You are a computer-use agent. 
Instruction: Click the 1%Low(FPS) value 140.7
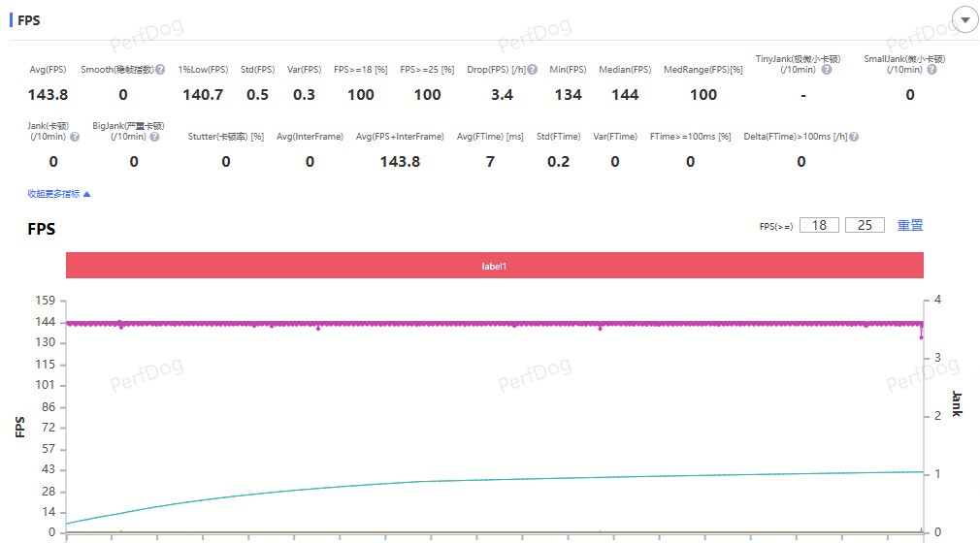(202, 94)
